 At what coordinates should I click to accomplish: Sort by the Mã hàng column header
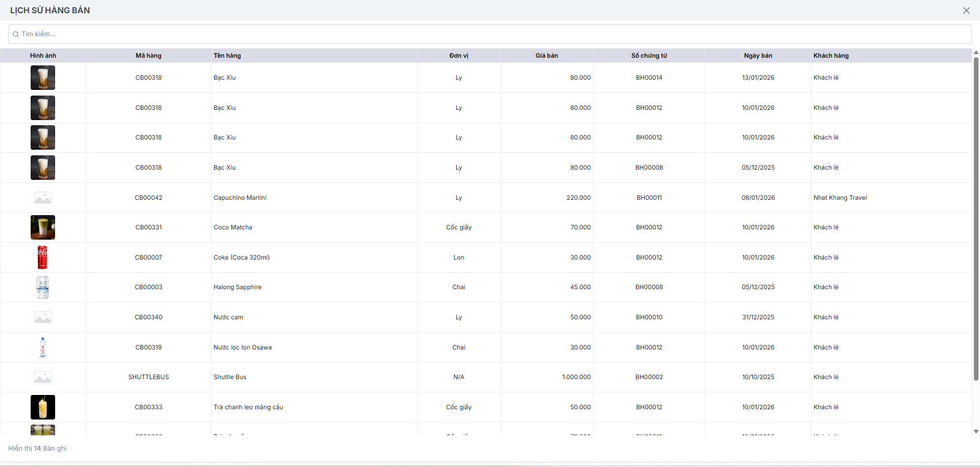(x=149, y=56)
